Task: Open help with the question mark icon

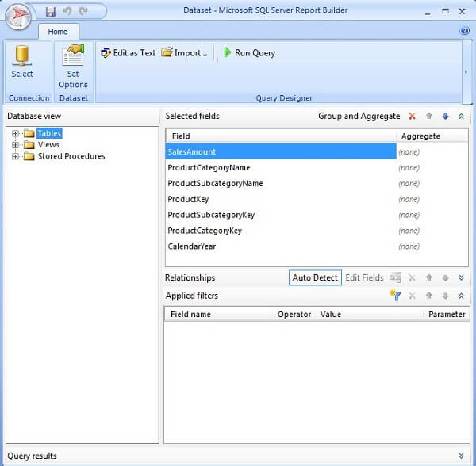Action: click(465, 31)
